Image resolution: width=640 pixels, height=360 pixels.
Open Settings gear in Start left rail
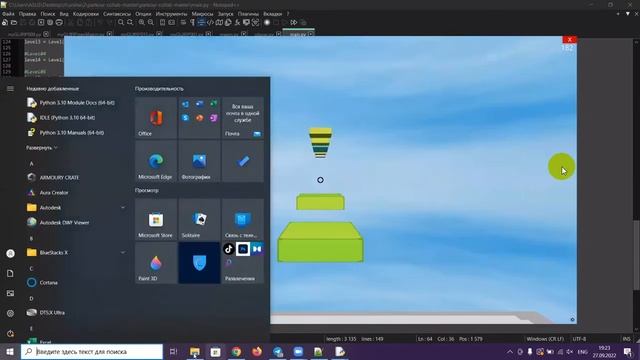click(x=11, y=313)
